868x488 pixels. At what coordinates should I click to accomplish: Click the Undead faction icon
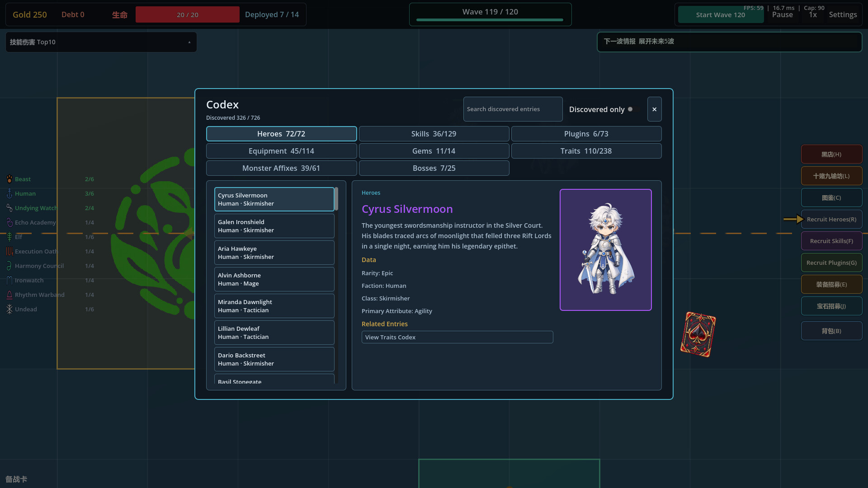click(x=9, y=309)
